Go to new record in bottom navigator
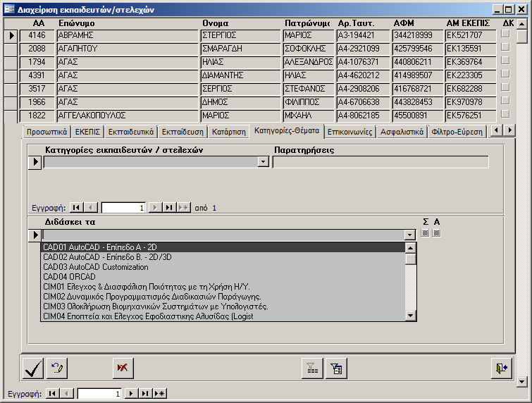Viewport: 532px width, 403px height. pyautogui.click(x=160, y=394)
